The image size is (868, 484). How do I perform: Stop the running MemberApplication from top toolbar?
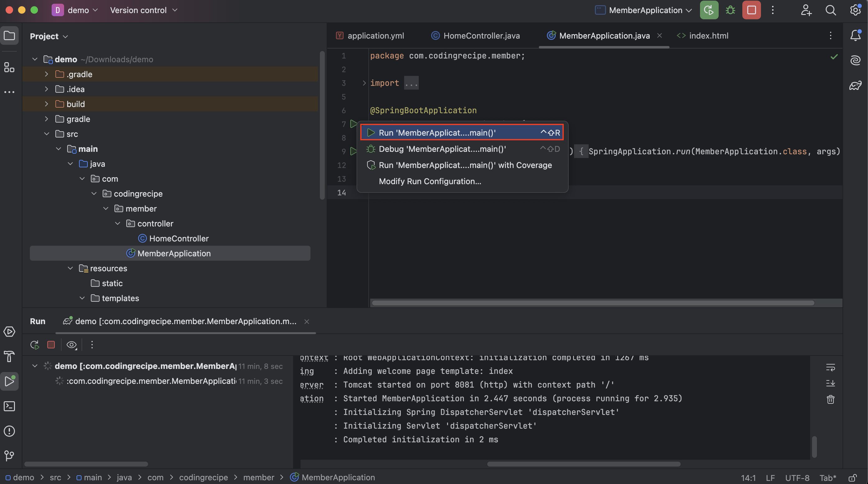(751, 10)
